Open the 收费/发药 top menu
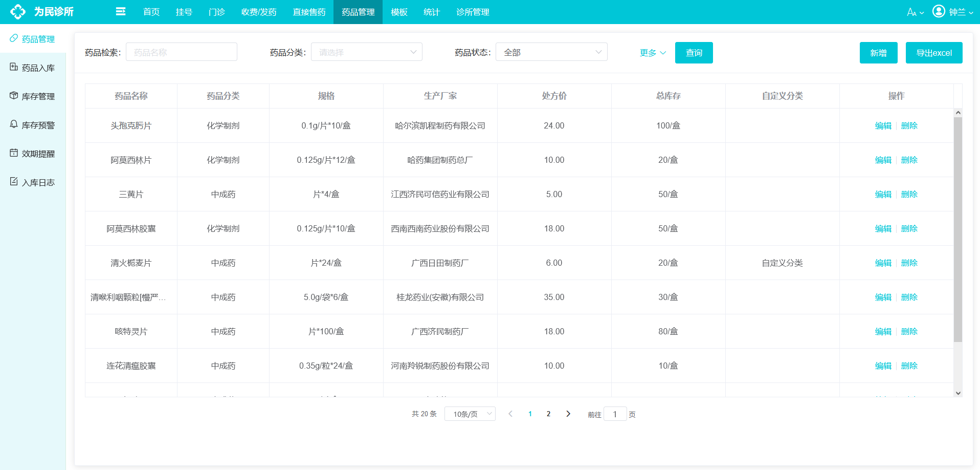Viewport: 980px width, 470px height. [259, 12]
